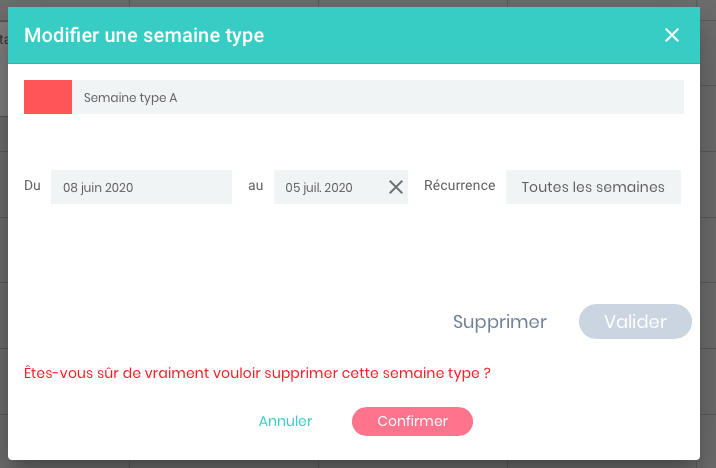The width and height of the screenshot is (716, 468).
Task: Cancel deletion with the Annuler link
Action: coord(285,421)
